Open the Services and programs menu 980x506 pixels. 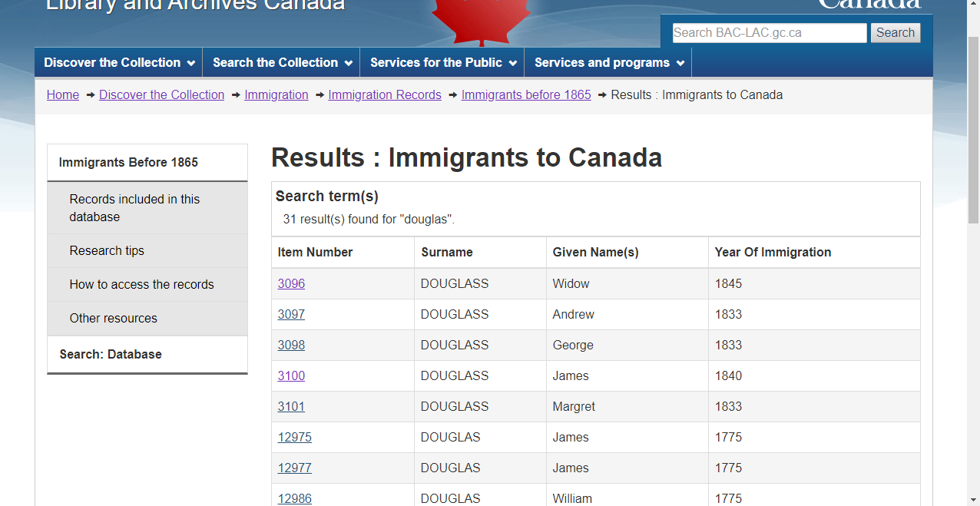click(608, 63)
